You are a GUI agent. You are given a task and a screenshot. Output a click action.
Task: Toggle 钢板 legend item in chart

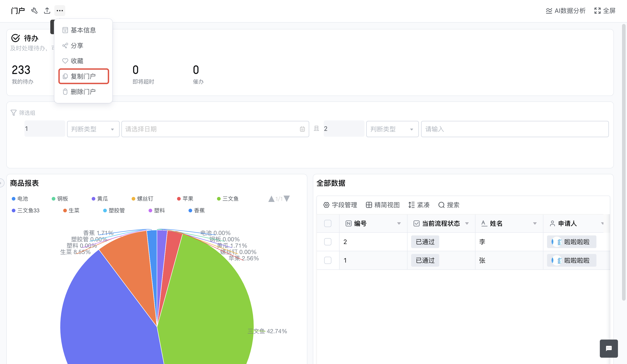(60, 199)
